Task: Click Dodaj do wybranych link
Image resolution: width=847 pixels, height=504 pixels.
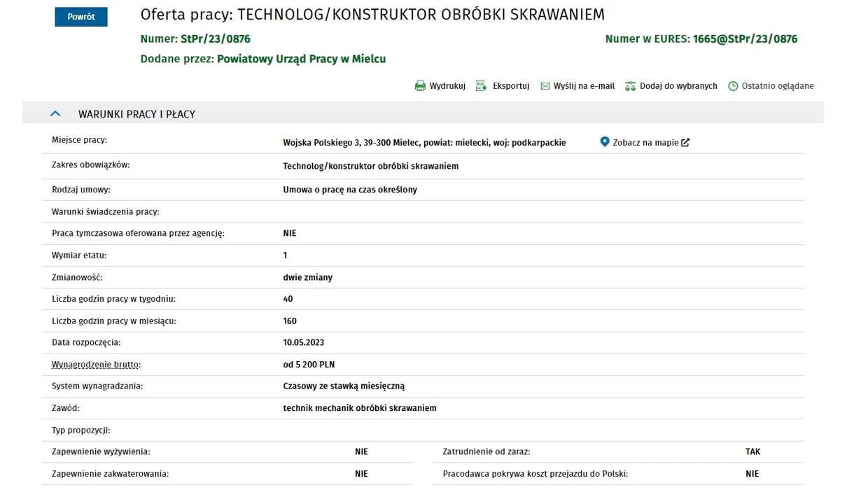Action: pyautogui.click(x=678, y=86)
